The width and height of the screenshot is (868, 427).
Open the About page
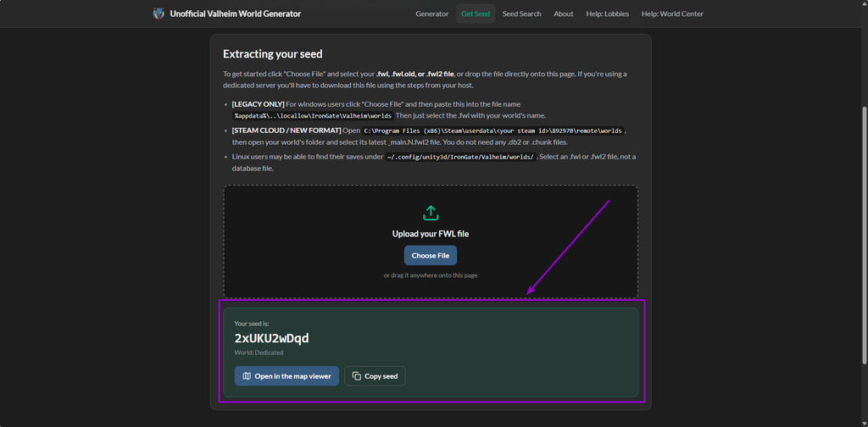pyautogui.click(x=564, y=14)
